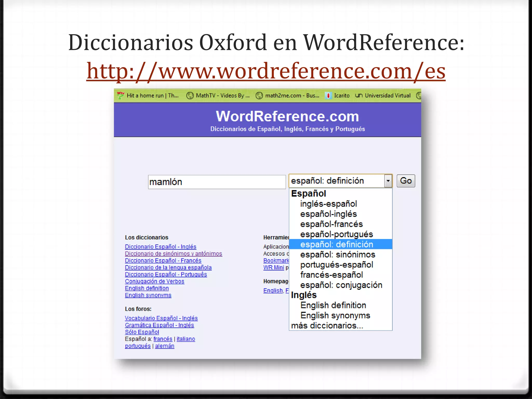532x399 pixels.
Task: Click the 'francés' forum link
Action: tap(163, 339)
